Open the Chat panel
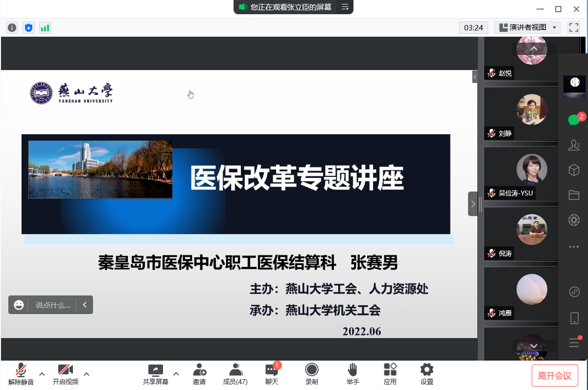Viewport: 588px width, 390px height. pyautogui.click(x=272, y=374)
